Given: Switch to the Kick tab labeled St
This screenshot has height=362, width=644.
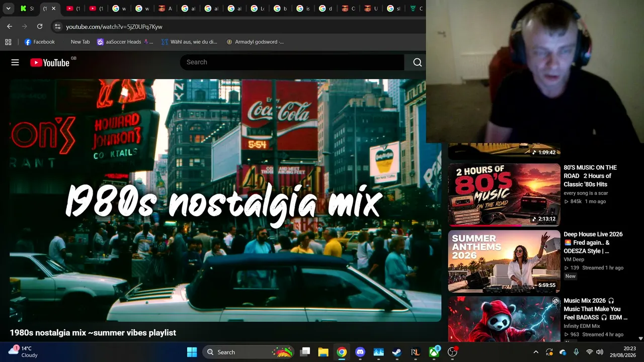Looking at the screenshot, I should tap(27, 9).
